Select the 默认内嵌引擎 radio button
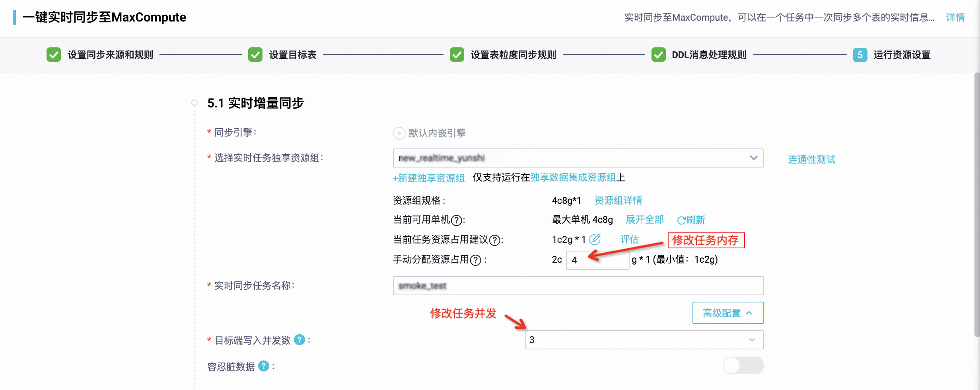The image size is (980, 390). point(399,133)
